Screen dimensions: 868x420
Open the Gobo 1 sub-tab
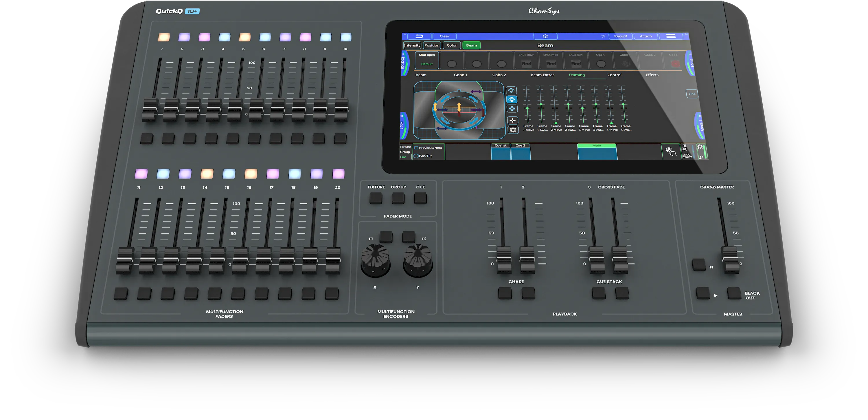point(461,75)
